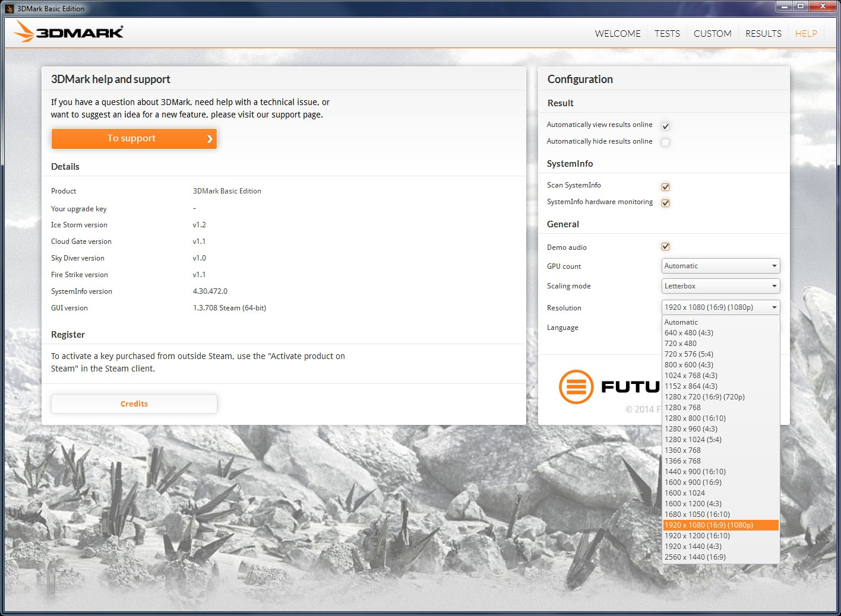Pick 1680 x 1050 (16:10) resolution
The height and width of the screenshot is (616, 841).
pyautogui.click(x=720, y=515)
